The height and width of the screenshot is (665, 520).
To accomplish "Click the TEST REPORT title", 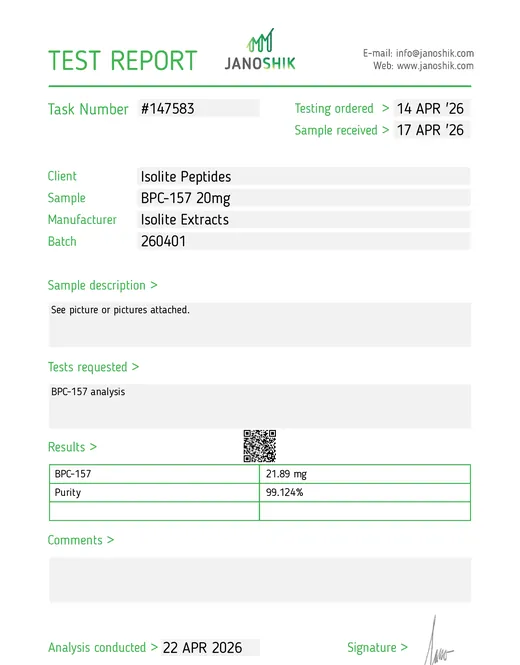I will [123, 61].
